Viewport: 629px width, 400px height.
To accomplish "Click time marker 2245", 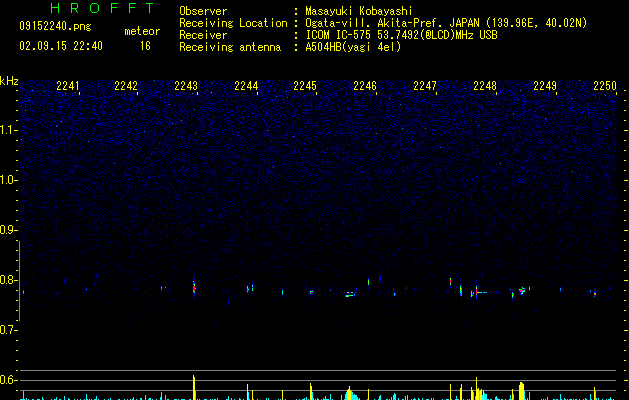I will 305,85.
